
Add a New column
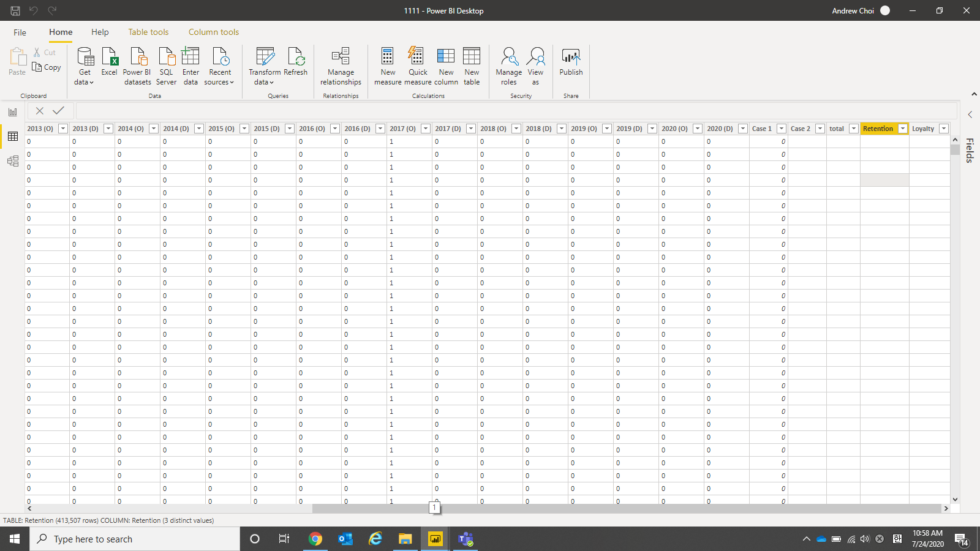[446, 66]
